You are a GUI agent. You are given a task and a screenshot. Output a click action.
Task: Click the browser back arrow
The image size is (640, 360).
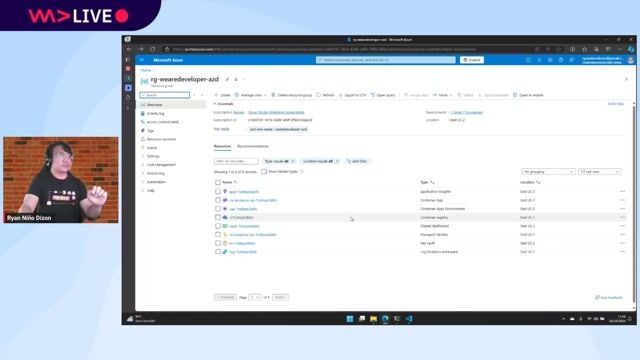coord(129,49)
